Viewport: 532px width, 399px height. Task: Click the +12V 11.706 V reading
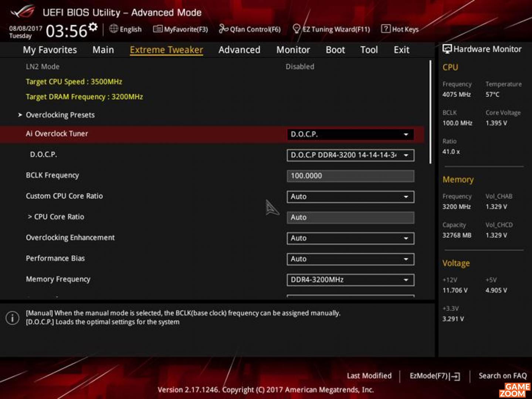coord(455,290)
